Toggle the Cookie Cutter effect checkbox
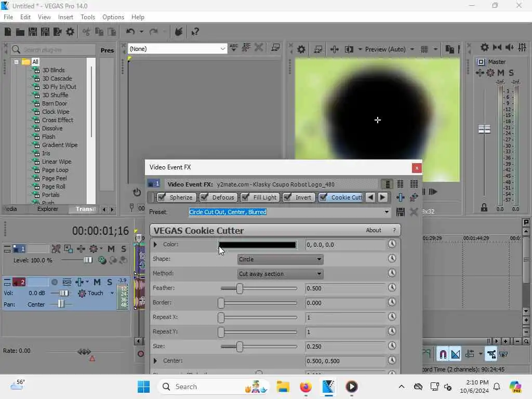532x399 pixels. tap(323, 197)
